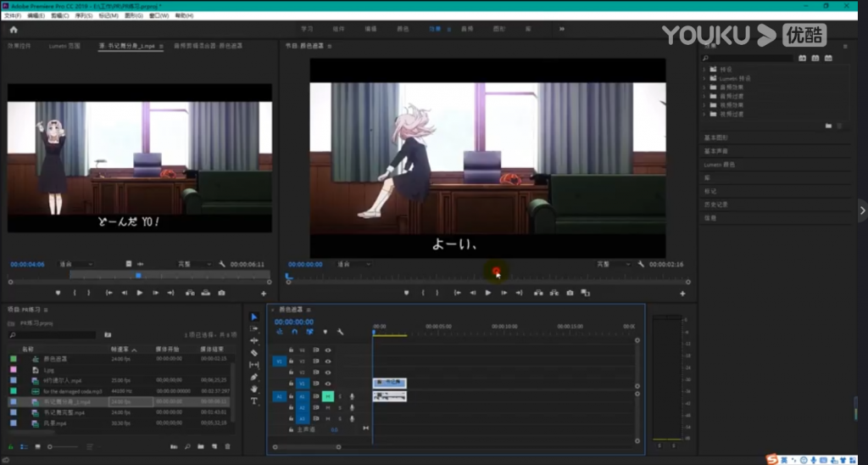This screenshot has width=868, height=465.
Task: Open Project panel hamburger menu
Action: coord(46,310)
